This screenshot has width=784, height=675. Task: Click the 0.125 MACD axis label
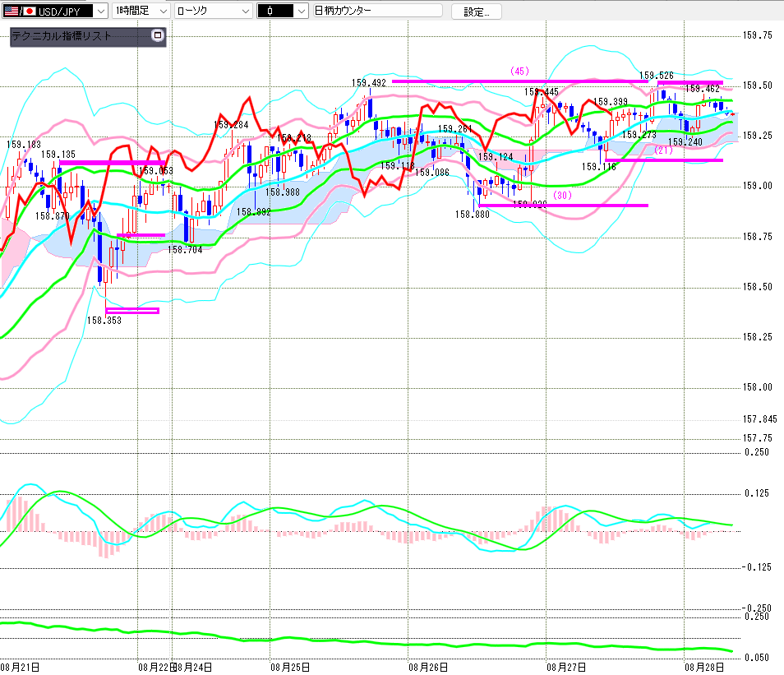coord(757,493)
